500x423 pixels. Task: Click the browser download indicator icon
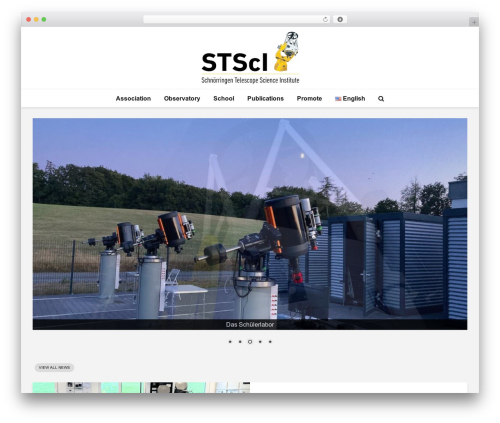pos(340,20)
